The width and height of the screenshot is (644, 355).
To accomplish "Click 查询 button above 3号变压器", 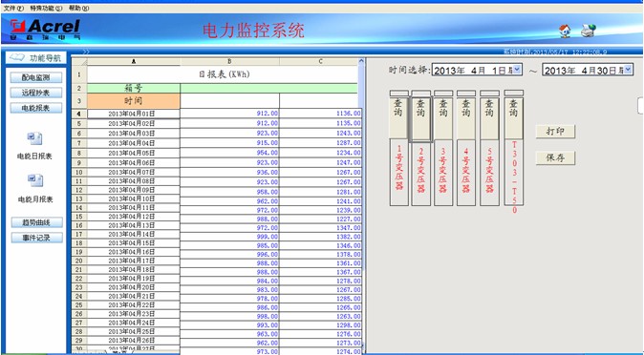I will coord(443,117).
